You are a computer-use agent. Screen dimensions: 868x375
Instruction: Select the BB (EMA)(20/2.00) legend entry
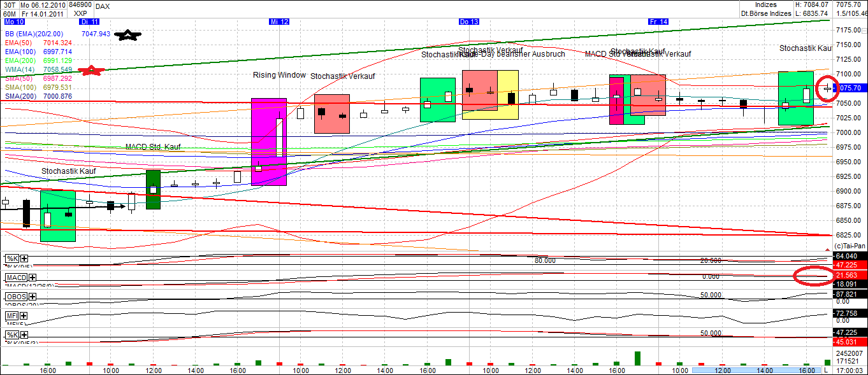point(36,33)
